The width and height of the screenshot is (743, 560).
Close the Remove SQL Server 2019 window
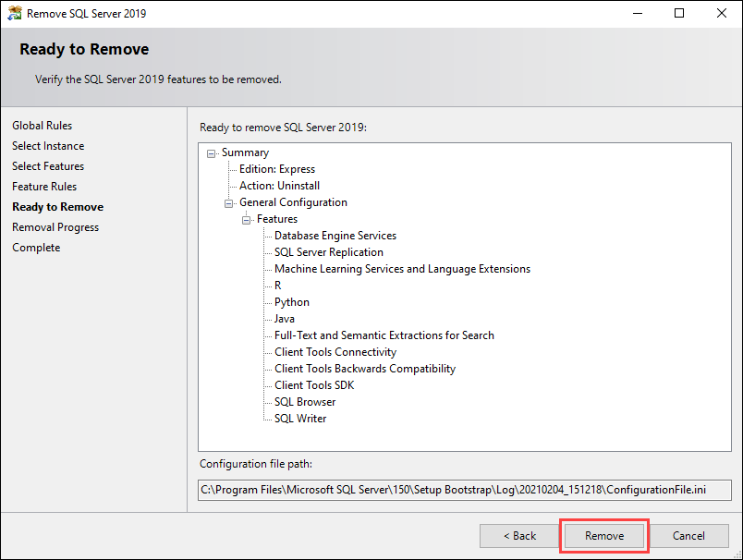pos(721,13)
